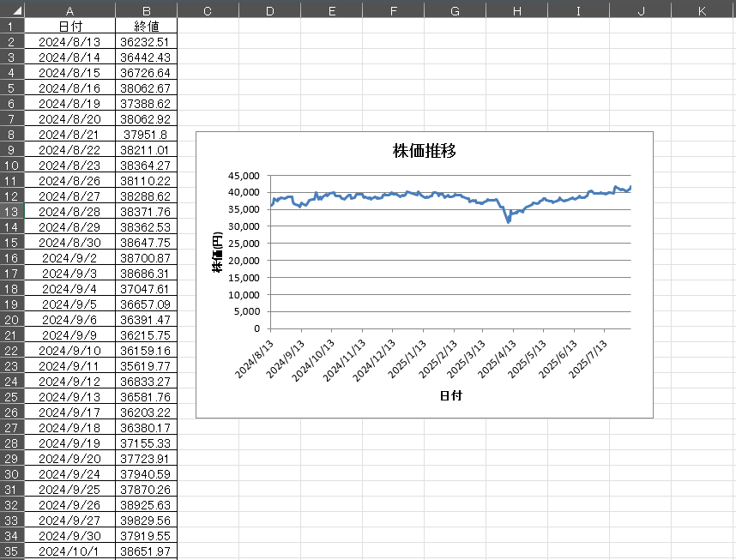Click the 45,000 vertical axis label

(x=244, y=176)
